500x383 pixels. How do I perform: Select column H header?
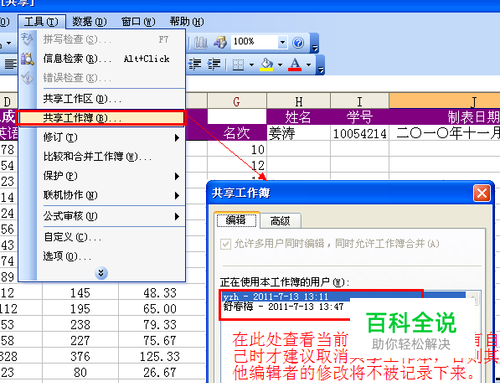[x=298, y=101]
